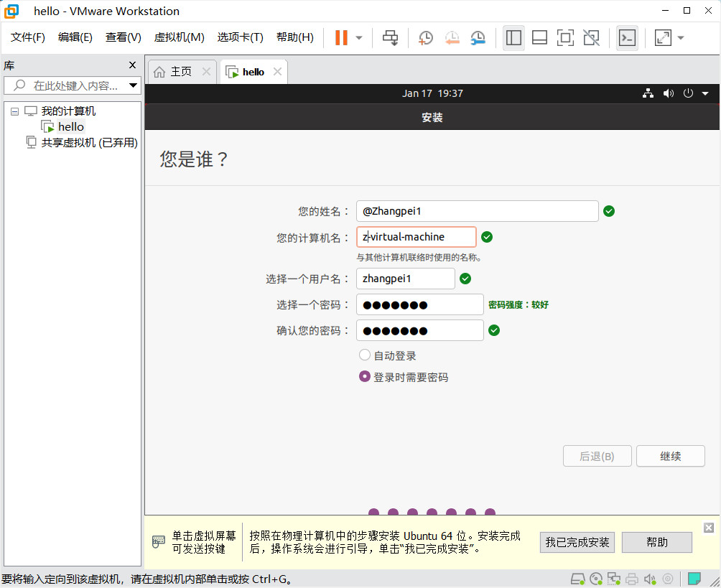Image resolution: width=721 pixels, height=588 pixels.
Task: Select the 自动登录 radio button
Action: (365, 355)
